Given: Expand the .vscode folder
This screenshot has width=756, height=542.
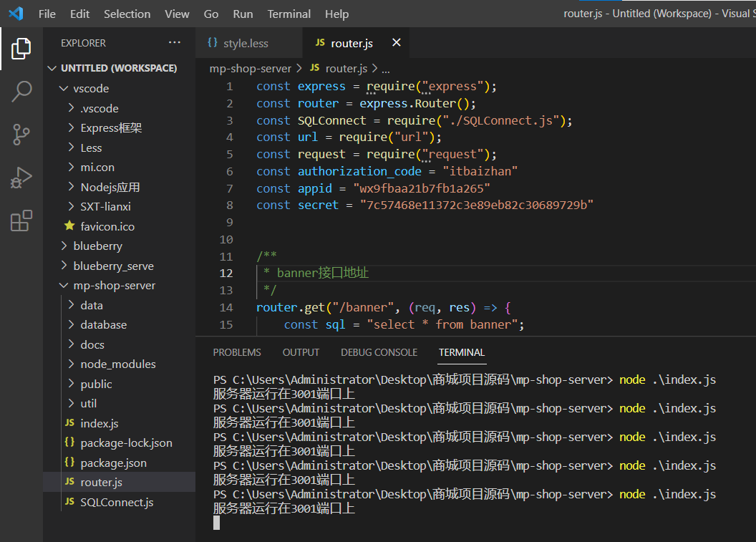Looking at the screenshot, I should [72, 108].
